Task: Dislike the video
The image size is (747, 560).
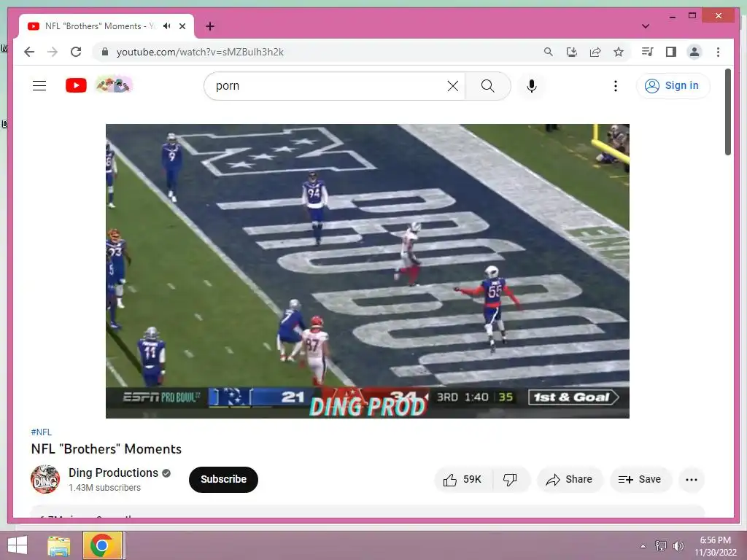Action: pyautogui.click(x=511, y=480)
